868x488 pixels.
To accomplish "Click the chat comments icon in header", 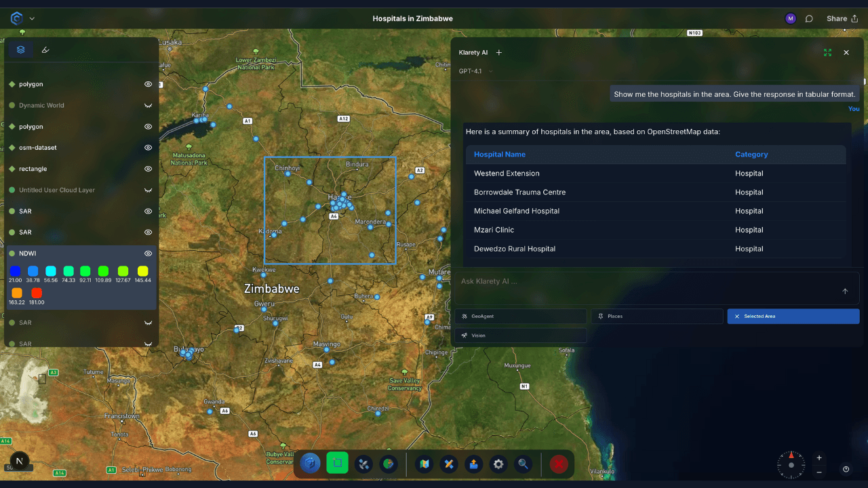I will tap(809, 19).
